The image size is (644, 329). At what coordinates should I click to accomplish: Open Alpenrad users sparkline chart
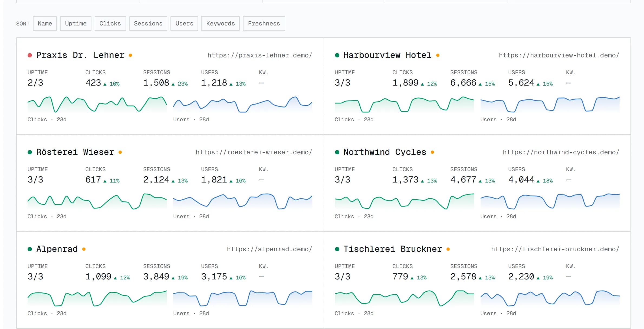243,298
